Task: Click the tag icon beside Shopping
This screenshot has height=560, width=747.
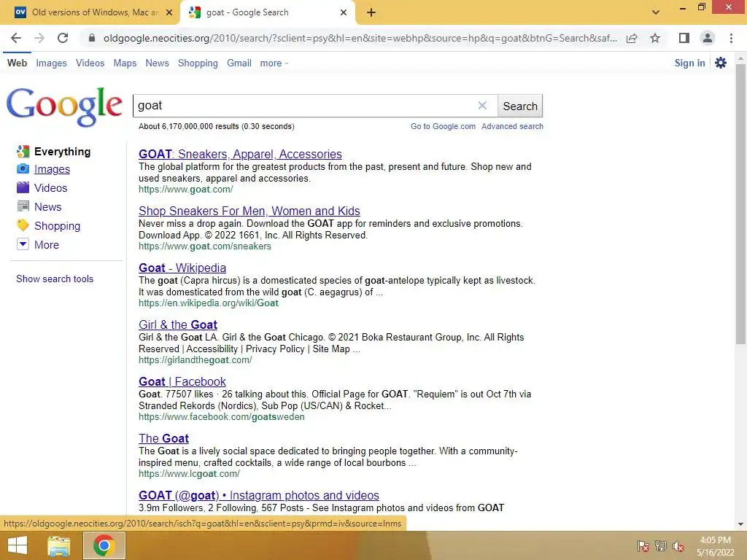Action: (23, 225)
